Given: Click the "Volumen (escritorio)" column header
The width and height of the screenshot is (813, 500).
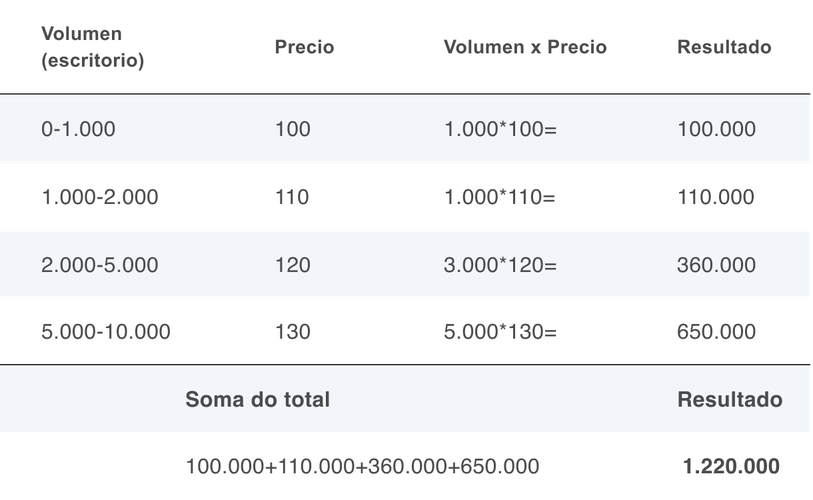Looking at the screenshot, I should pyautogui.click(x=92, y=48).
